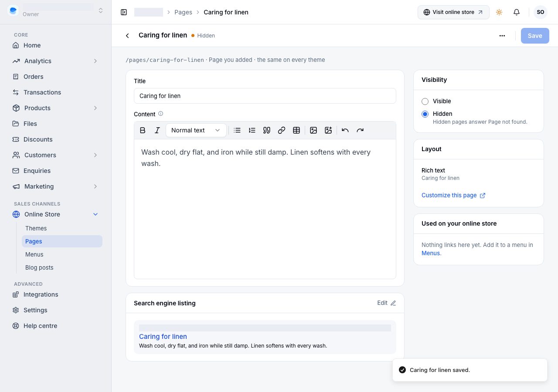Select the Hidden radio option
Screen dimensions: 558x392
pyautogui.click(x=425, y=114)
